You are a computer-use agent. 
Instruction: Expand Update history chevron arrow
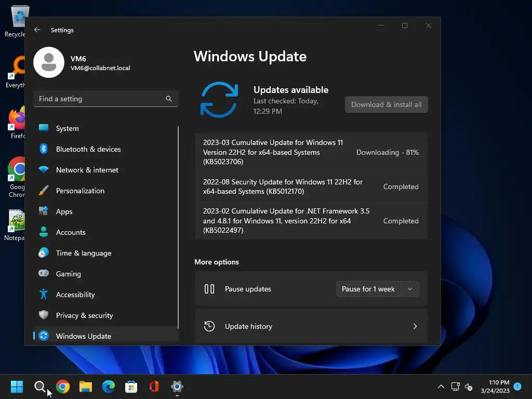click(x=415, y=326)
